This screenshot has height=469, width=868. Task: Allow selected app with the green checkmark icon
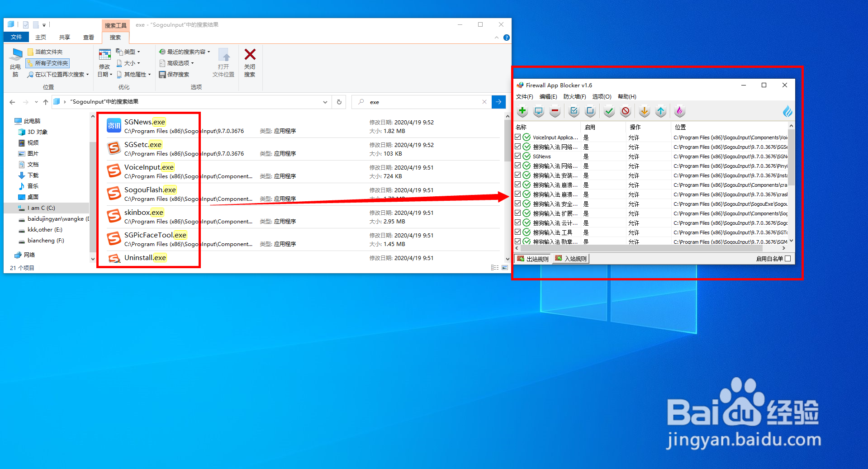[609, 111]
